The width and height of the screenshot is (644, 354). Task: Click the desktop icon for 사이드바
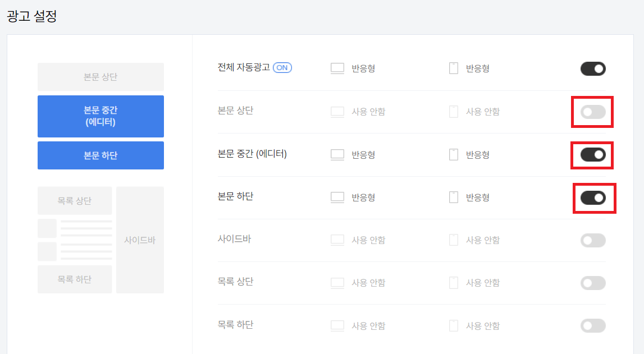tap(337, 240)
